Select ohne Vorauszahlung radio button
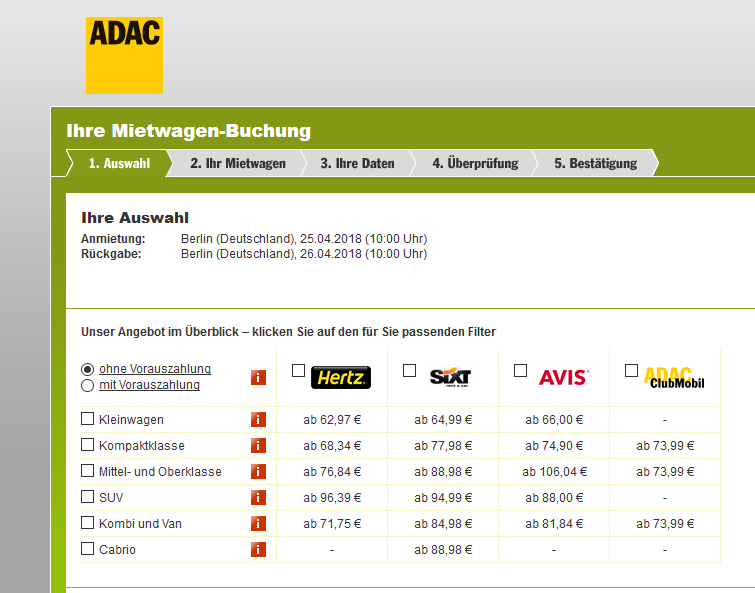 click(x=87, y=370)
